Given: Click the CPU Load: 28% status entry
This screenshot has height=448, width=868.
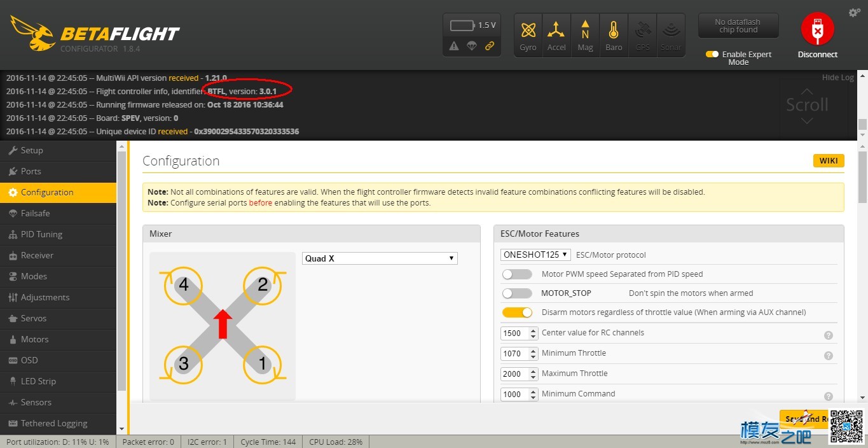Looking at the screenshot, I should [336, 442].
